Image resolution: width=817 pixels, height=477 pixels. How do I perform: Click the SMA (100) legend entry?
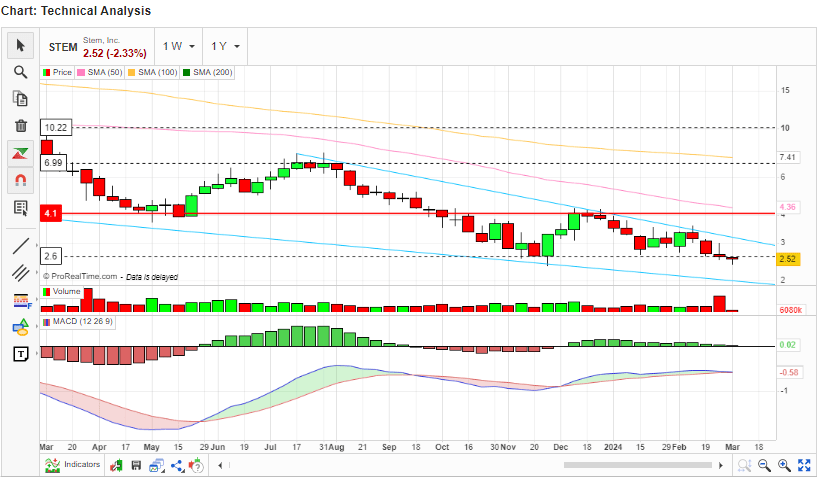tap(152, 72)
